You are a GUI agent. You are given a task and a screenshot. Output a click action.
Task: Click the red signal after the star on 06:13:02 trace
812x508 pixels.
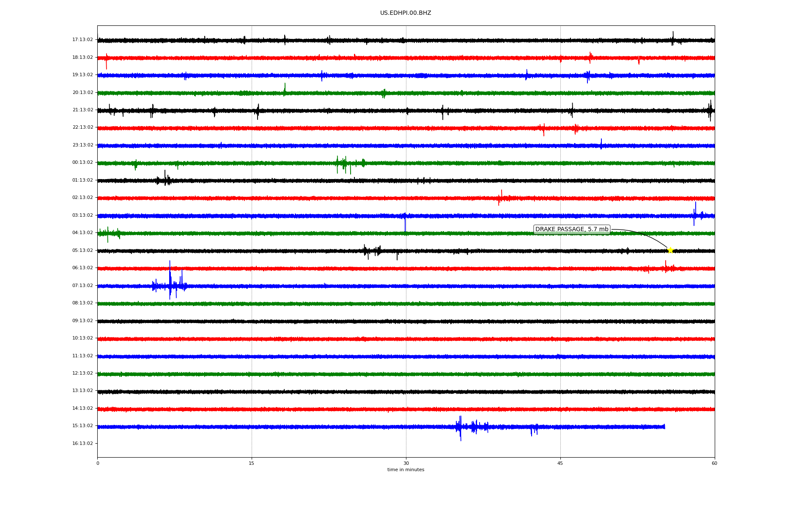666,268
